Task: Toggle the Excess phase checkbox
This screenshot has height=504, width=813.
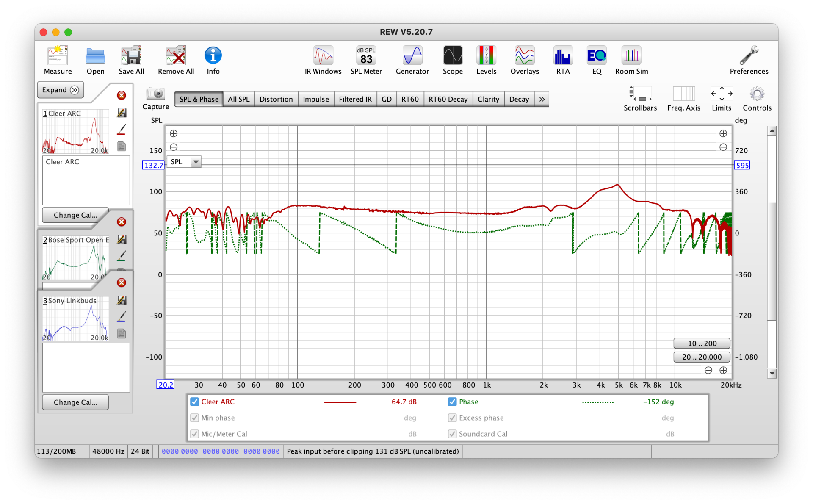Action: [452, 418]
